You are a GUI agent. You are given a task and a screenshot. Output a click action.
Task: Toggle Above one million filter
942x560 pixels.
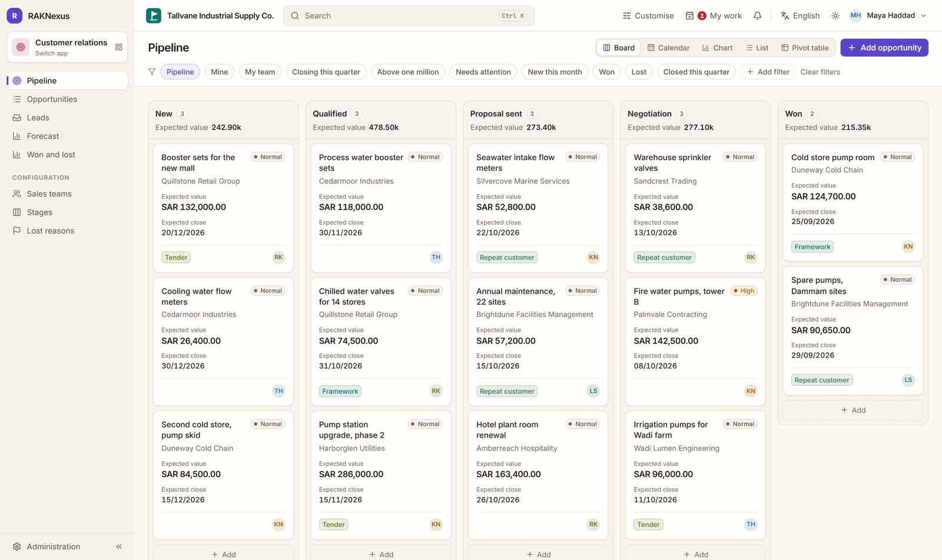pyautogui.click(x=408, y=72)
